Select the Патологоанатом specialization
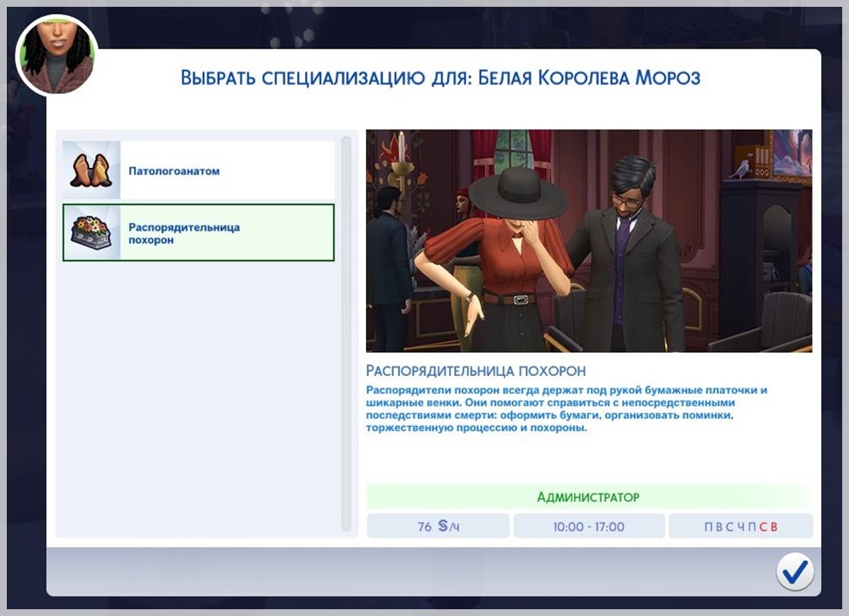The height and width of the screenshot is (616, 849). click(199, 170)
